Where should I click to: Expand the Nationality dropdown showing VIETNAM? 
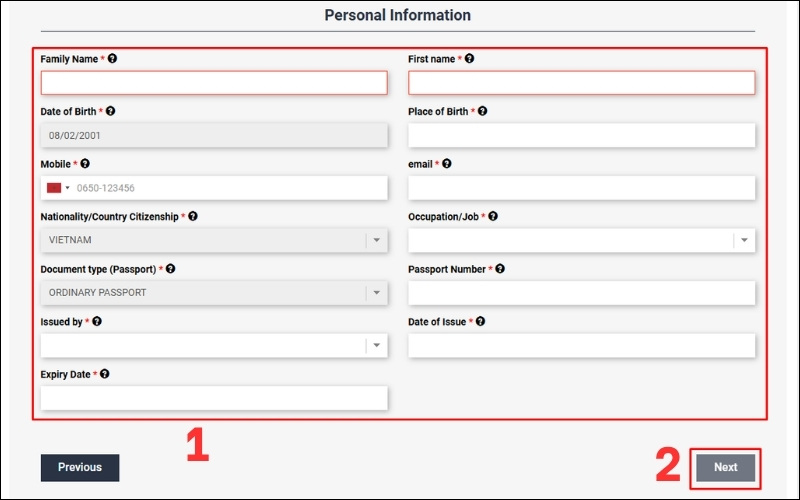tap(376, 240)
